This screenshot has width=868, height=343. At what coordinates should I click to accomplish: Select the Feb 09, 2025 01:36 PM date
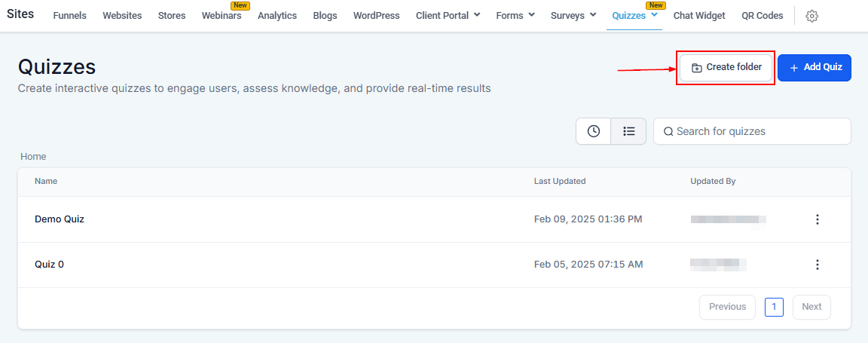pyautogui.click(x=588, y=219)
